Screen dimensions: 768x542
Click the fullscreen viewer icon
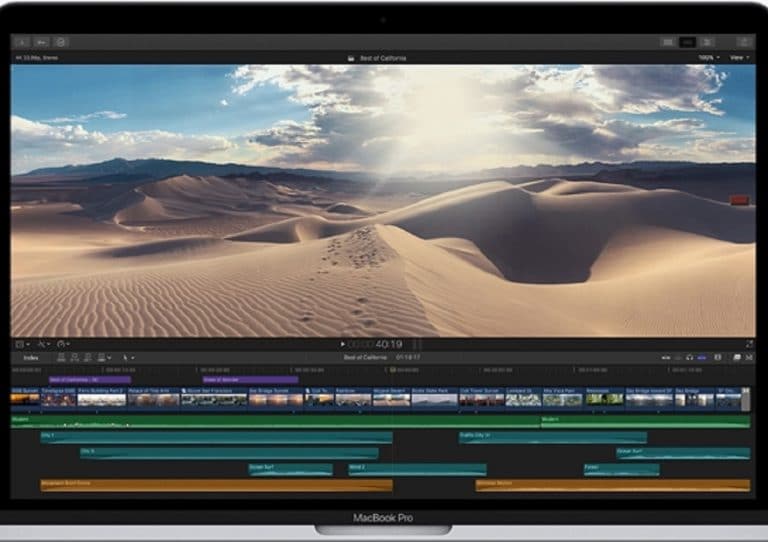click(x=749, y=344)
